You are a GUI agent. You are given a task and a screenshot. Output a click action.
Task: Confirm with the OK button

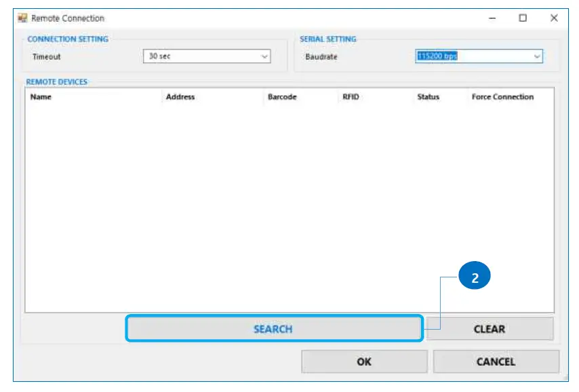[364, 361]
